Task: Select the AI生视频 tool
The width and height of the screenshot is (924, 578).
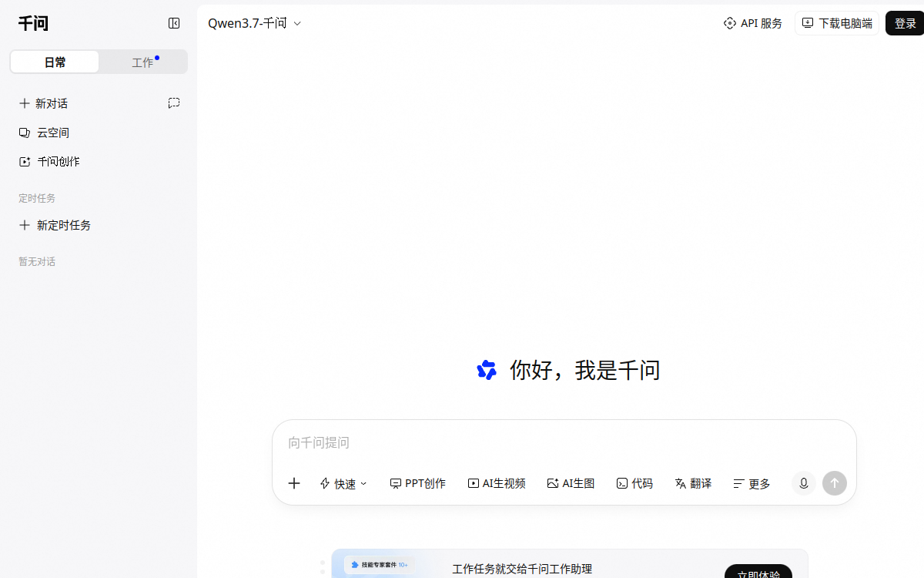Action: coord(497,483)
